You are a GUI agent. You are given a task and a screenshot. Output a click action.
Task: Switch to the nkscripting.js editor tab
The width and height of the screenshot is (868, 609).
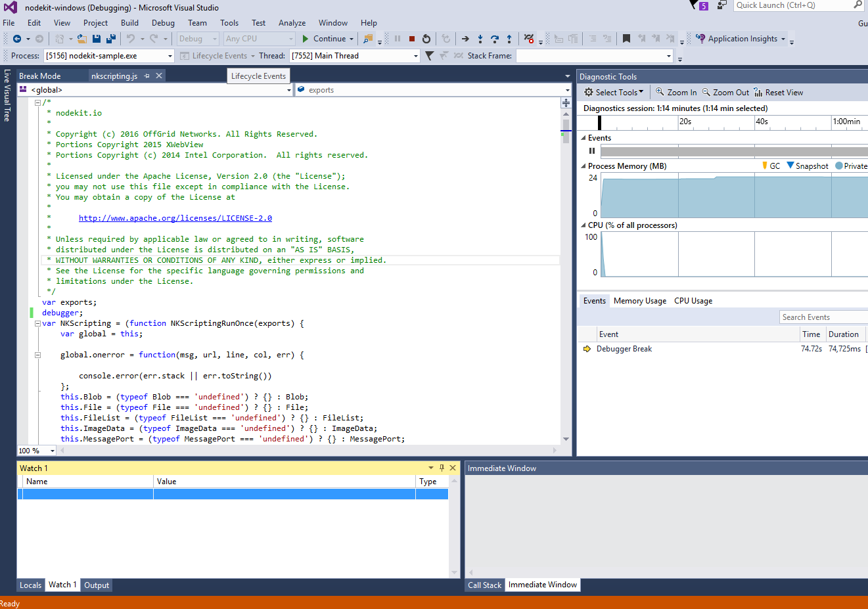(114, 76)
